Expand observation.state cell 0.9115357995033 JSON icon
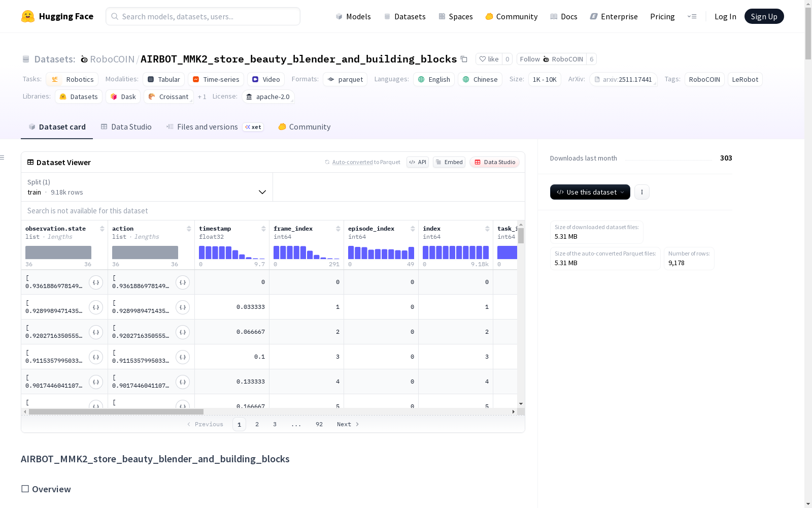The width and height of the screenshot is (812, 508). click(96, 357)
